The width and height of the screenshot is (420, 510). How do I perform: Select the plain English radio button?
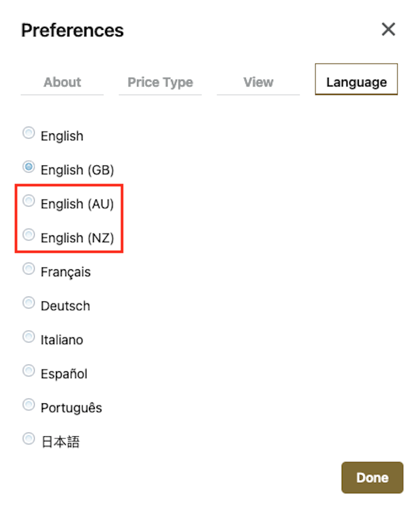(x=29, y=133)
